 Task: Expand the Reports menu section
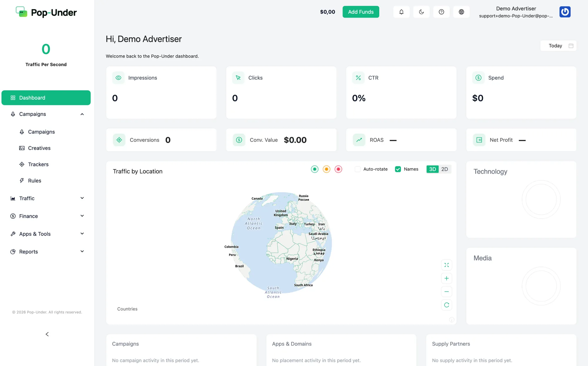(46, 252)
